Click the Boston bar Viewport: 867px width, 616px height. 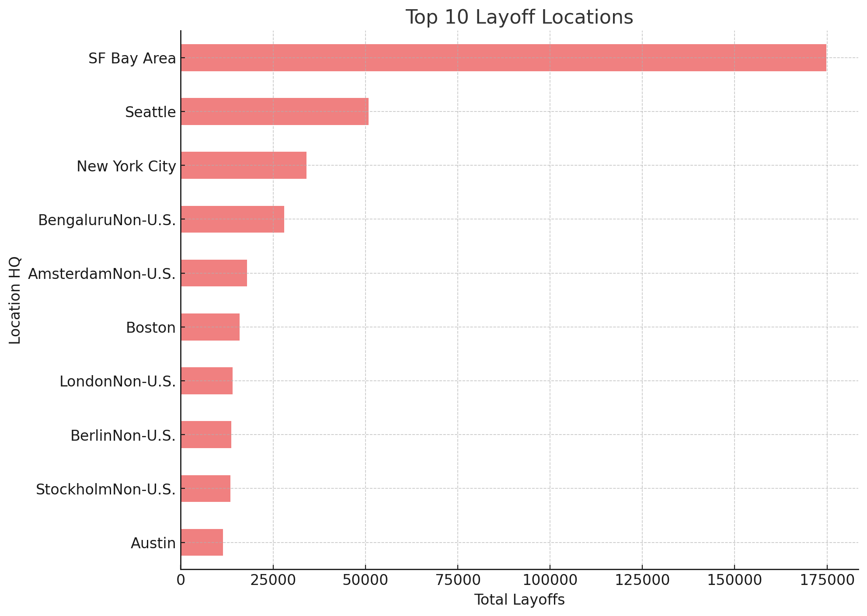click(210, 327)
